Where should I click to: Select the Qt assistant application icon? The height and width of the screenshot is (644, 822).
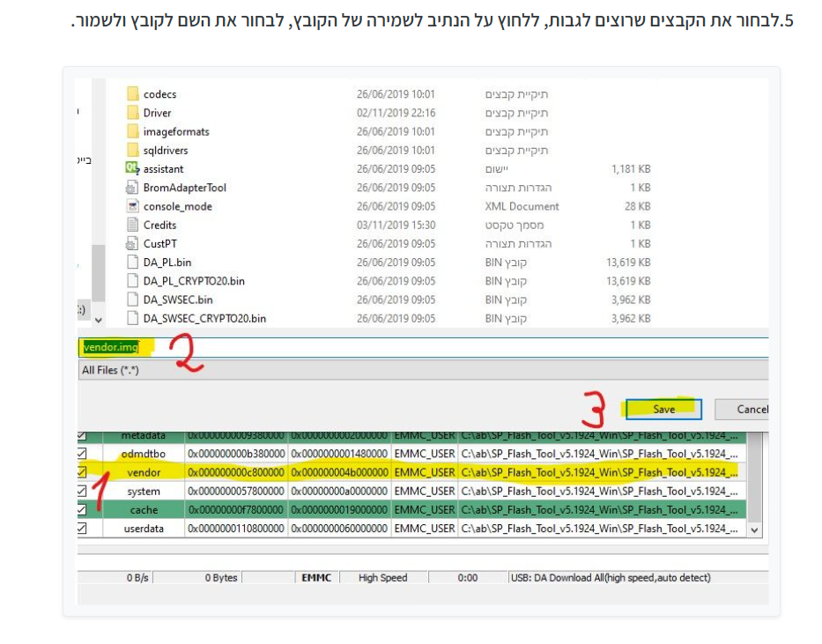click(x=133, y=168)
